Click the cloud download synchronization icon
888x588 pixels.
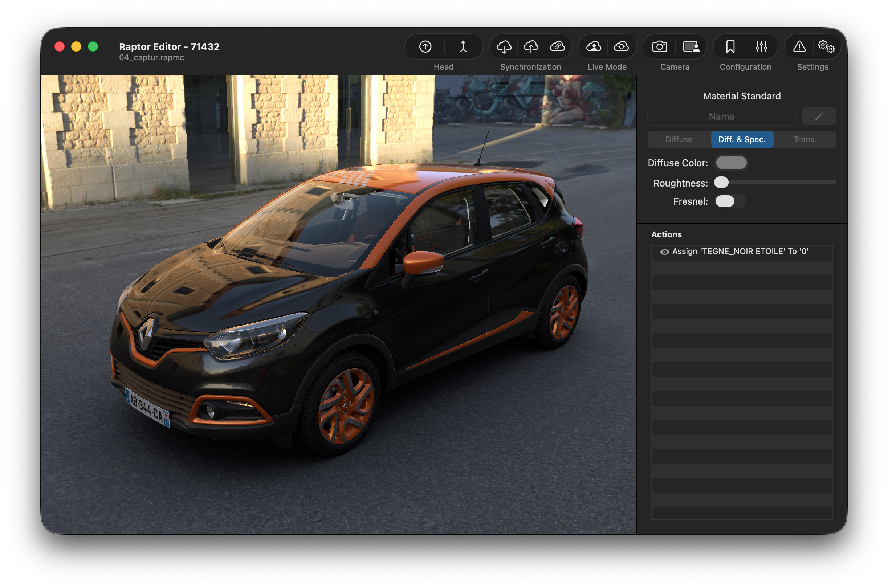(x=504, y=46)
